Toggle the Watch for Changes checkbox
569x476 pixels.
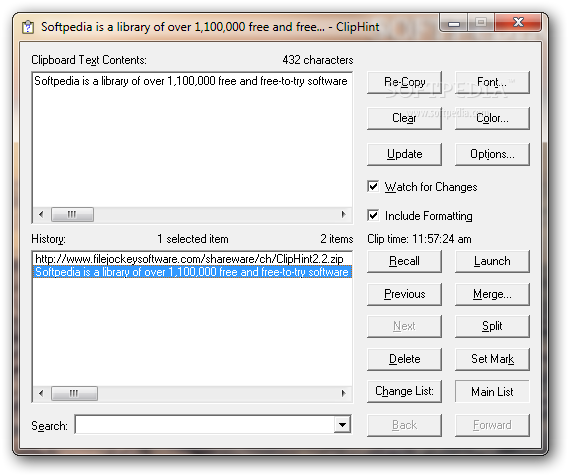point(373,186)
